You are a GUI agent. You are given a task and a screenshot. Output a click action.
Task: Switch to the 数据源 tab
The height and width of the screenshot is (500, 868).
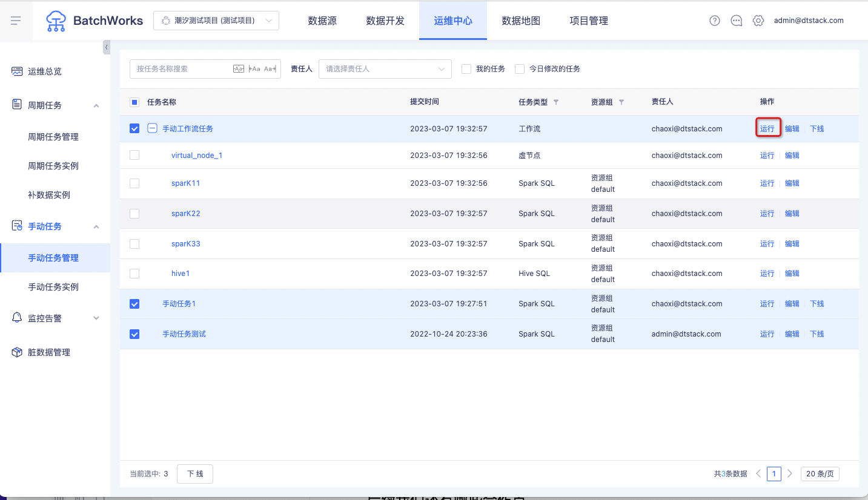[322, 21]
